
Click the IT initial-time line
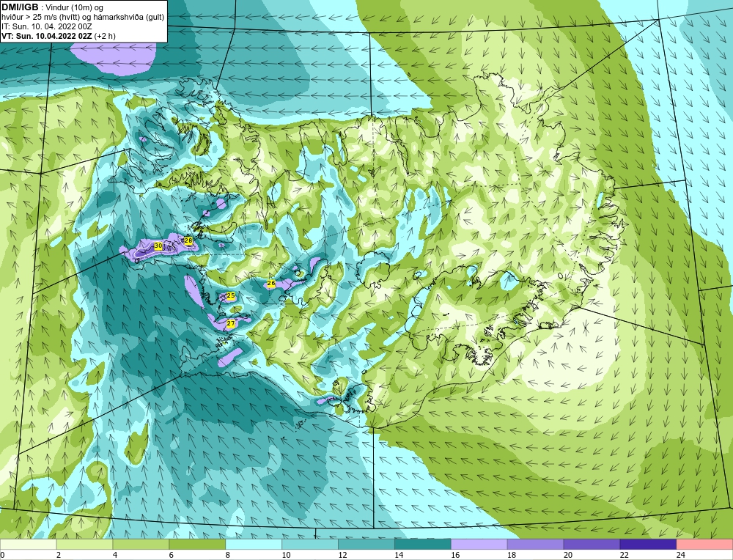pos(47,26)
